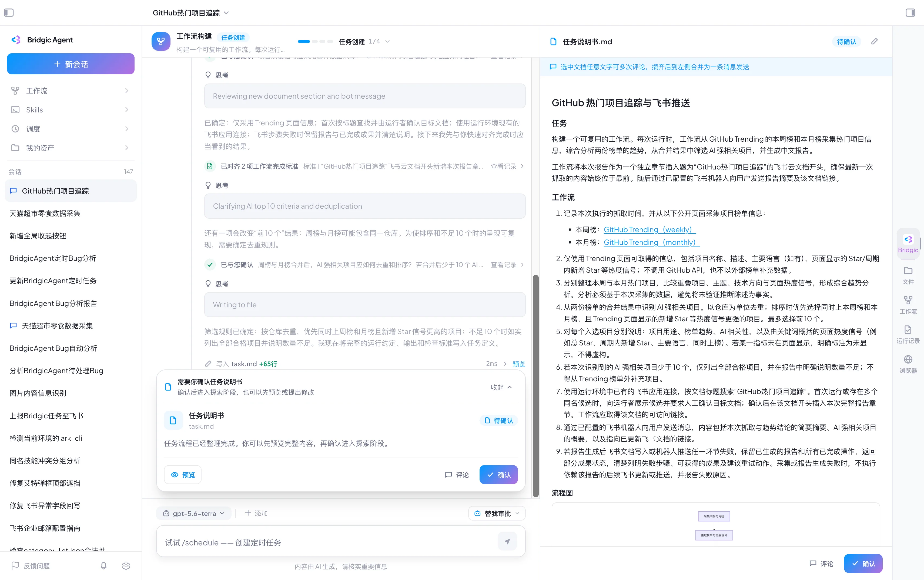Open the gpt-5.6-terra model dropdown
This screenshot has height=580, width=924.
pyautogui.click(x=194, y=513)
